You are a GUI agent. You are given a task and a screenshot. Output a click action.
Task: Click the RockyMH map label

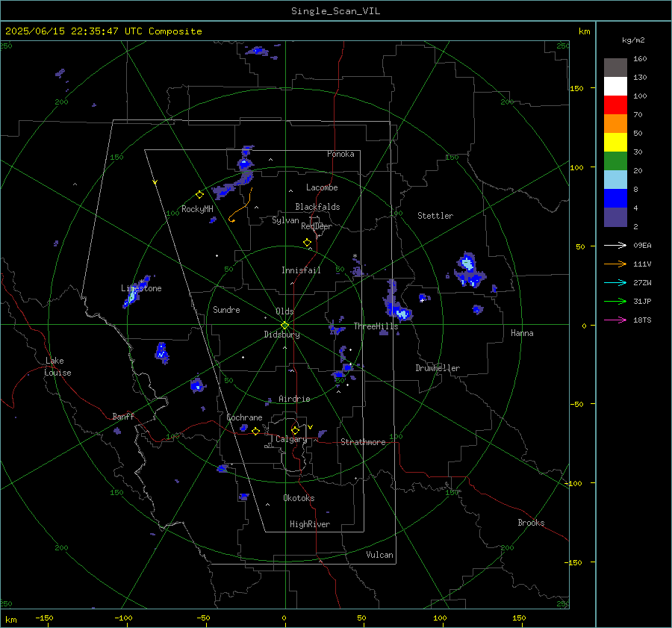(197, 209)
